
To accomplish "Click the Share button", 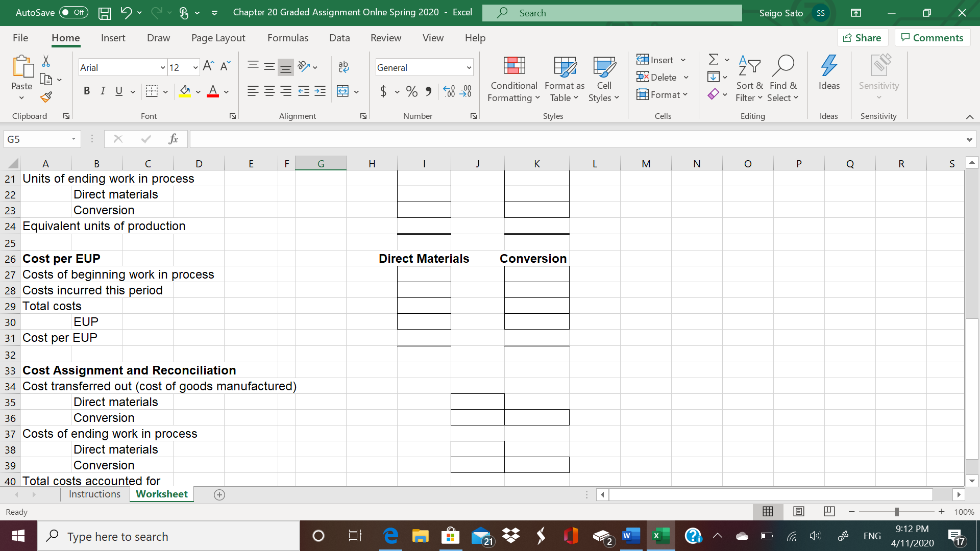I will [x=862, y=37].
